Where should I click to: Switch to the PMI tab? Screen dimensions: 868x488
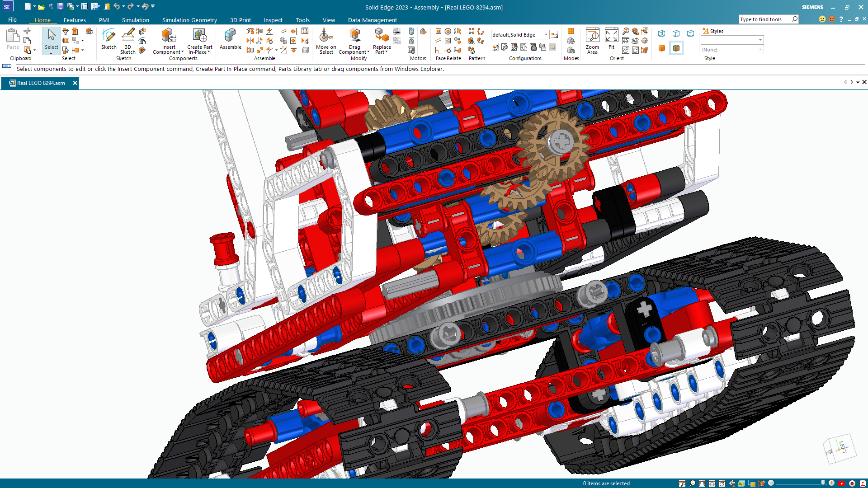point(104,20)
